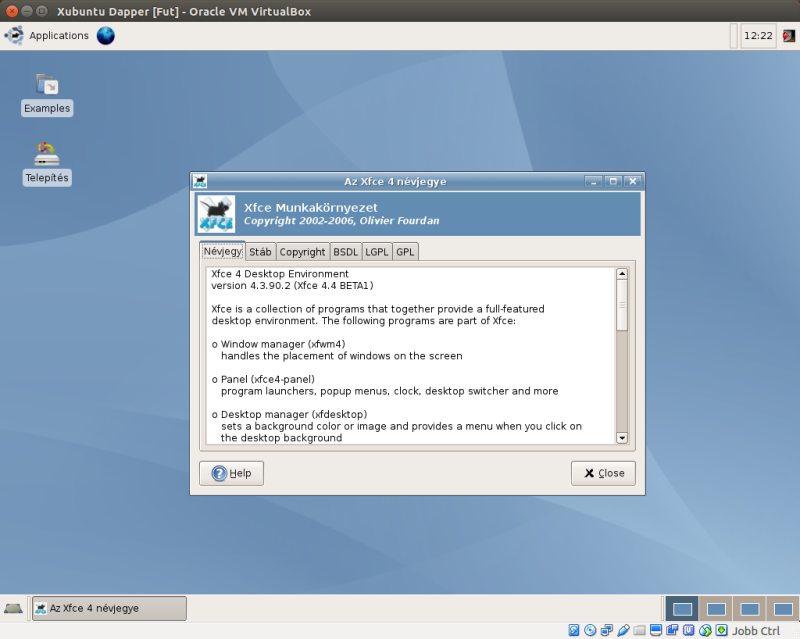The height and width of the screenshot is (639, 800).
Task: Click the show desktop icon in bottom panel
Action: (x=13, y=608)
